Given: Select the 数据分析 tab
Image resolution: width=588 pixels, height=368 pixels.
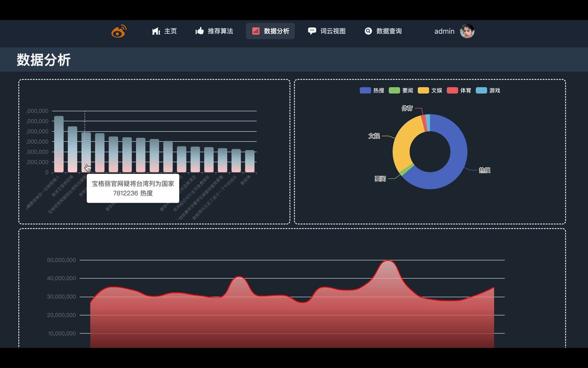Looking at the screenshot, I should tap(271, 31).
